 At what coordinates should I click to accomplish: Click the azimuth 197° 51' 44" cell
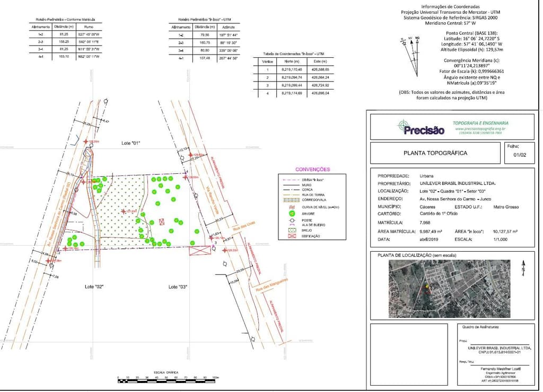point(228,35)
